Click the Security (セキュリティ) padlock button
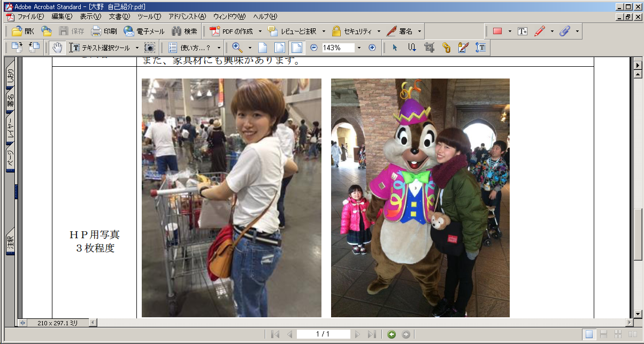 tap(351, 31)
